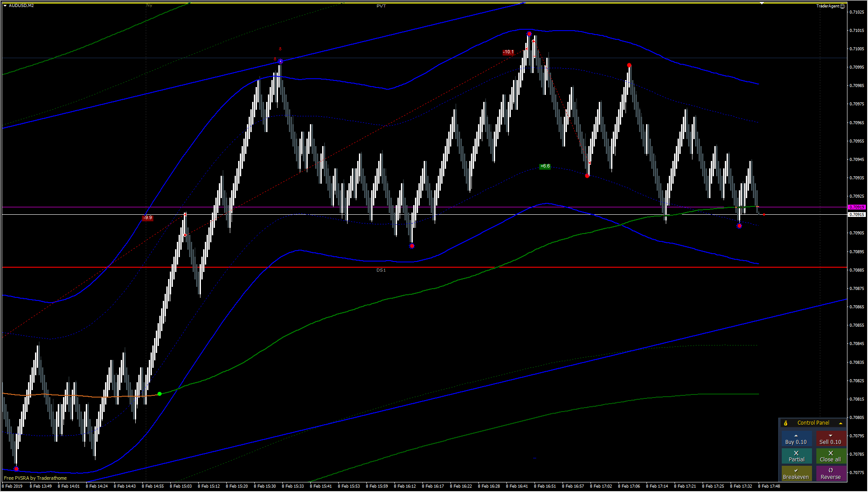The width and height of the screenshot is (868, 492).
Task: Select the red dot at the 17:06 swing high
Action: [629, 66]
